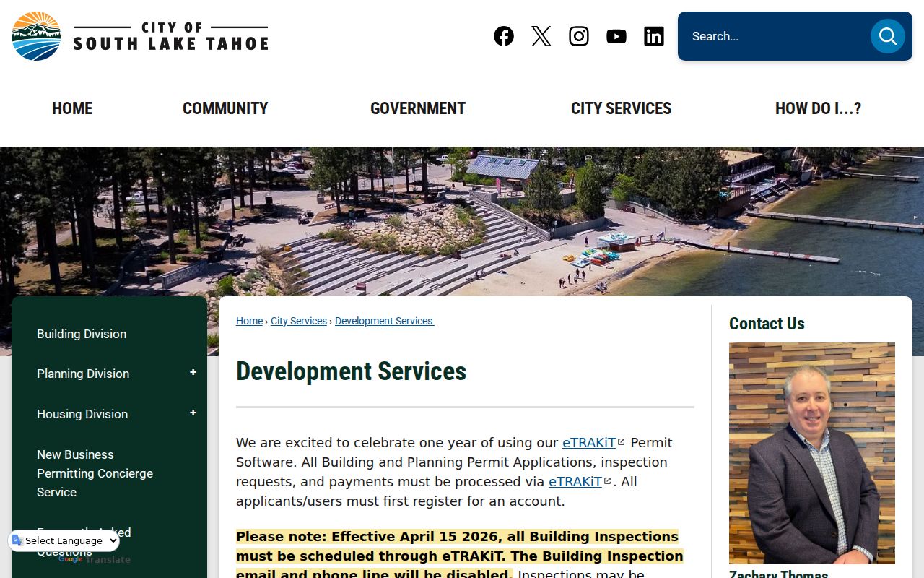
Task: Open the HOW DO I...? menu
Action: tap(818, 108)
